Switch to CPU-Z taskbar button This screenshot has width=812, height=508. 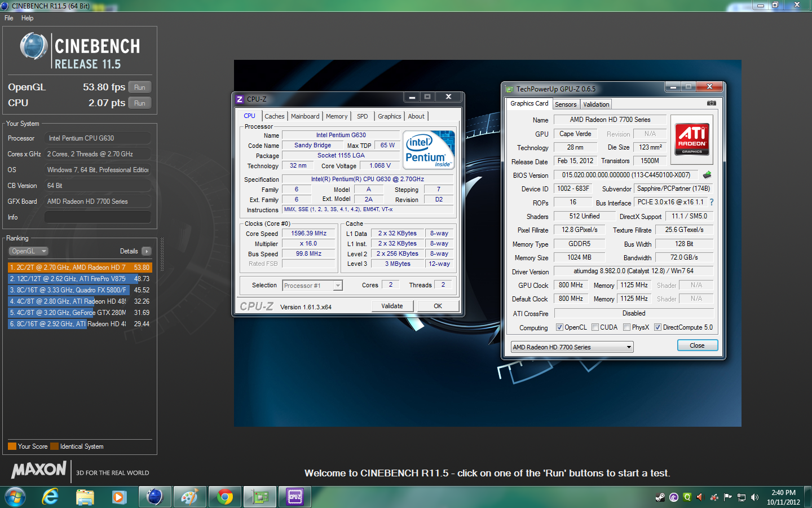coord(295,497)
